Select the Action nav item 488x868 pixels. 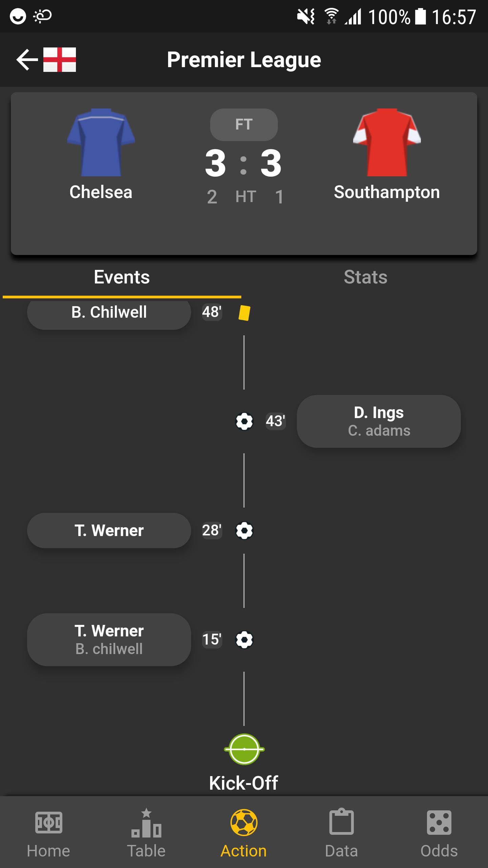tap(244, 833)
